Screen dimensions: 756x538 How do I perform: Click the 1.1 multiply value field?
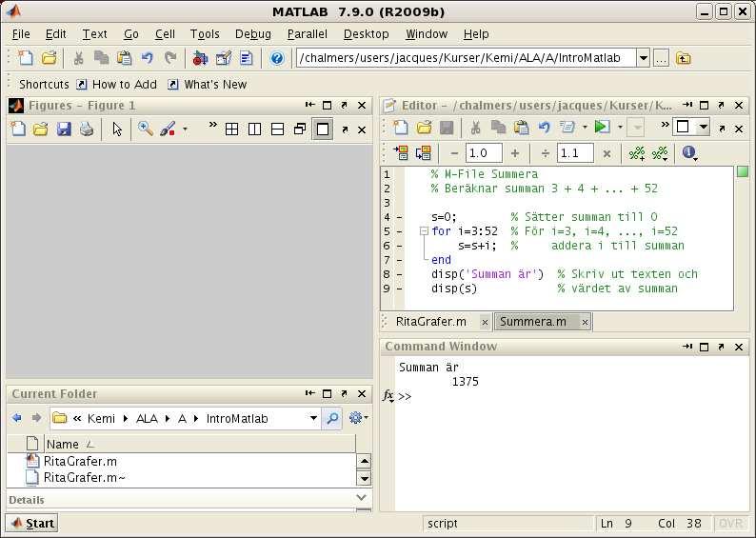575,153
